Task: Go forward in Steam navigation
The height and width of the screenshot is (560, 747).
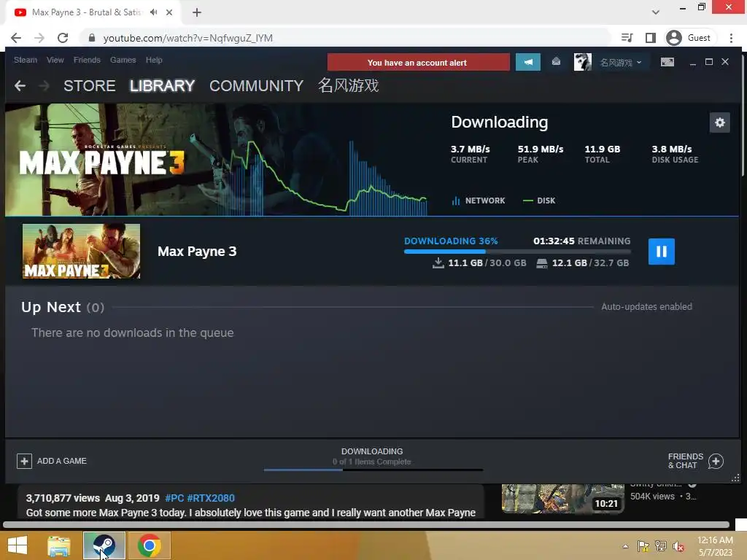Action: (x=44, y=86)
